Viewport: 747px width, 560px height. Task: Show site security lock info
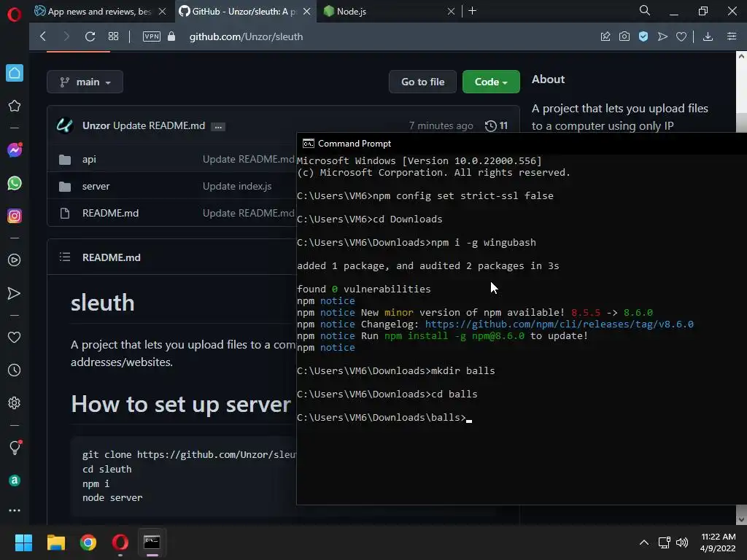click(x=171, y=36)
